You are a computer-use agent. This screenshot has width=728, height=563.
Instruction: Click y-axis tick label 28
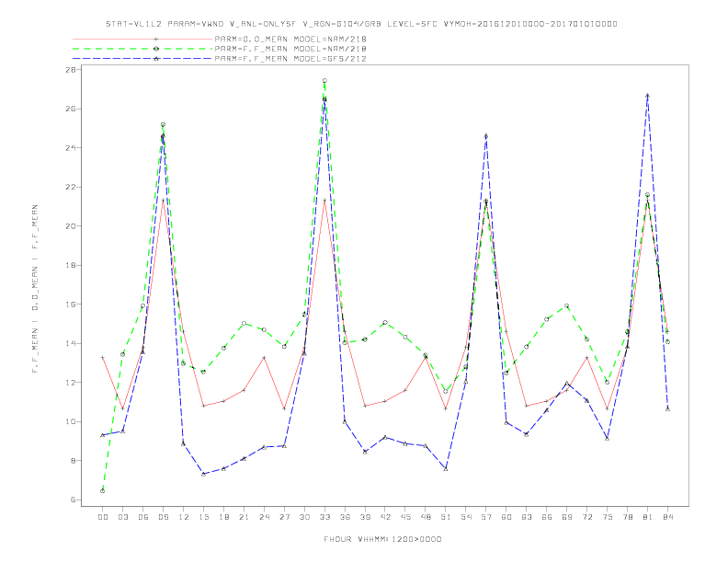click(x=71, y=70)
